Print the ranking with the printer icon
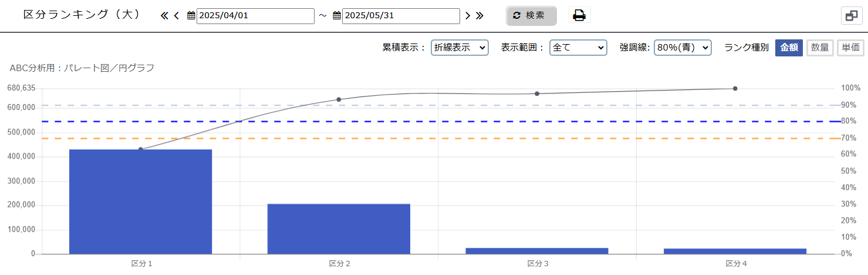The width and height of the screenshot is (868, 275). pos(579,16)
